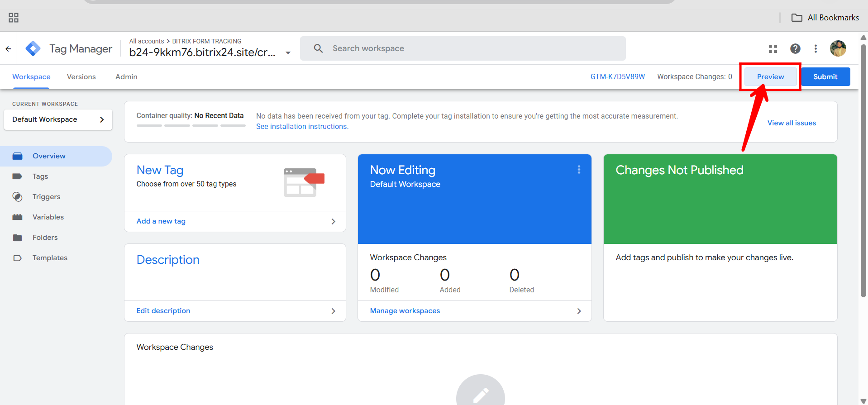Click the Container quality: No Recent Data label
The image size is (868, 405).
tap(190, 116)
